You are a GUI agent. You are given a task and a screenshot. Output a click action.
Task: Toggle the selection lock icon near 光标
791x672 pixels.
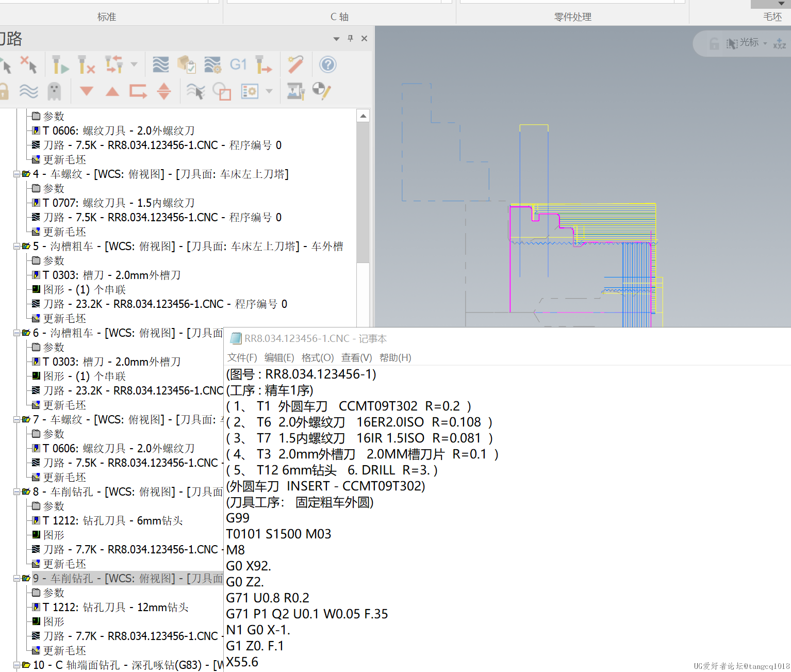(x=714, y=43)
